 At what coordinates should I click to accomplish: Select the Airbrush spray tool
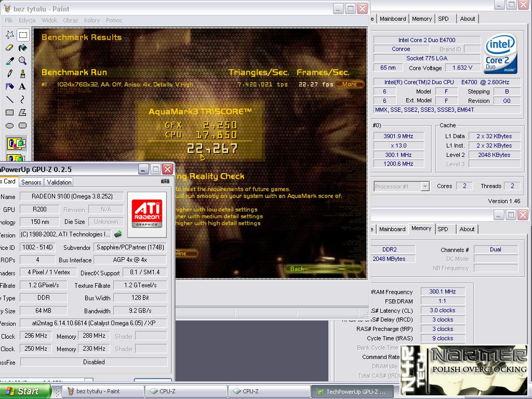(10, 86)
